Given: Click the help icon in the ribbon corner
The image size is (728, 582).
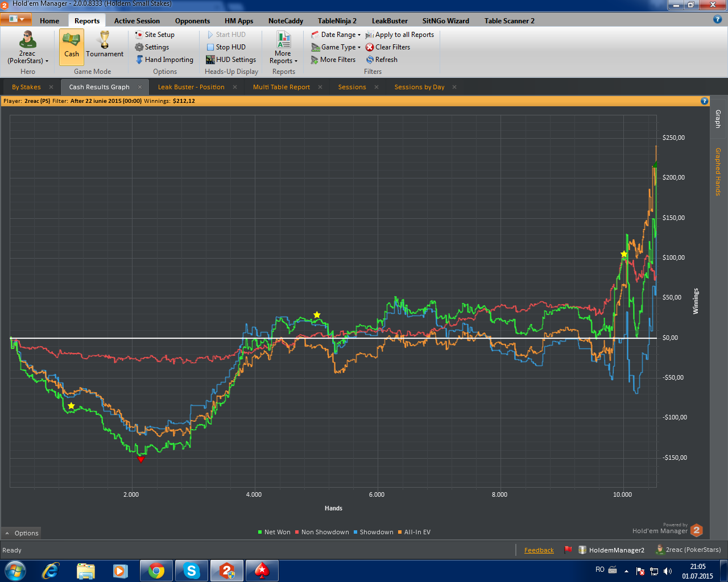Looking at the screenshot, I should coord(717,19).
